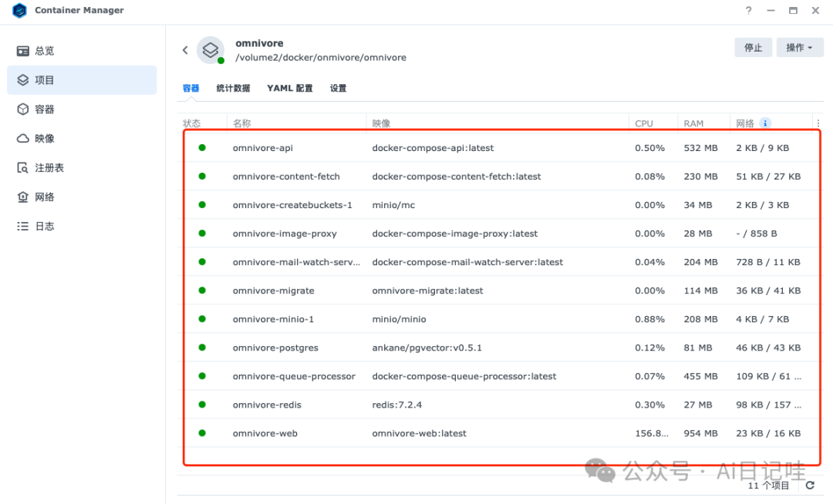The width and height of the screenshot is (833, 504).
Task: Select the omnivore-createbuckets-1 container name
Action: click(x=292, y=205)
